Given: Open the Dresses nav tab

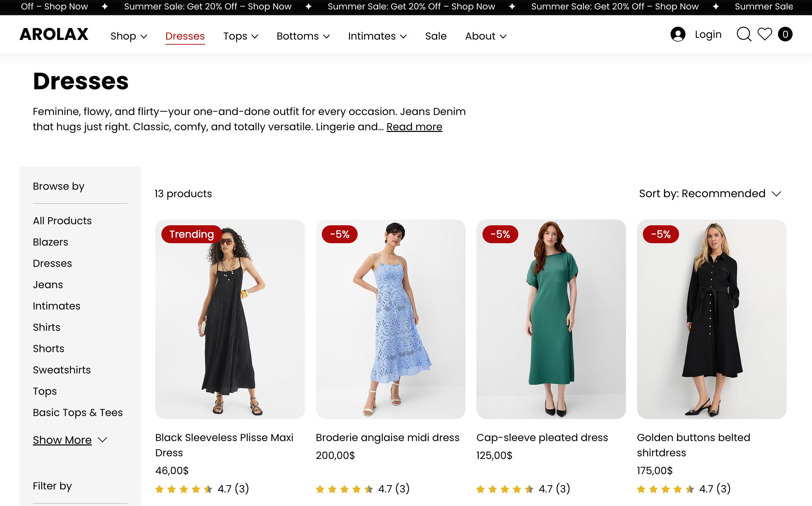Looking at the screenshot, I should (x=185, y=36).
